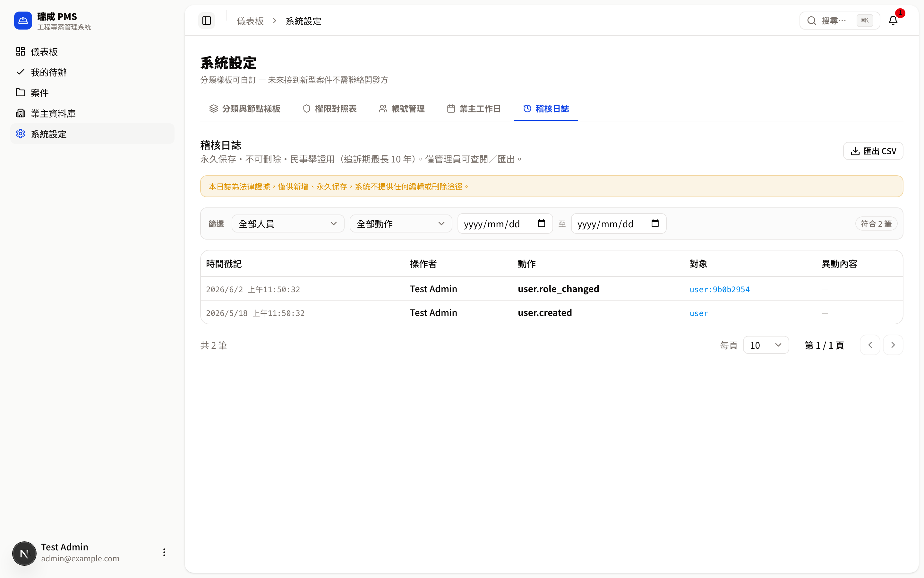
Task: Change rows per page from 10
Action: tap(766, 345)
